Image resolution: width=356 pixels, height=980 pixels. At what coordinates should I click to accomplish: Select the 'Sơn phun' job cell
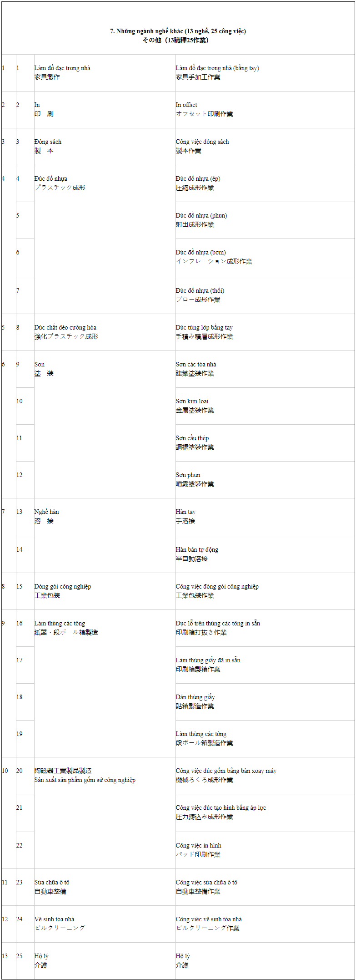265,480
